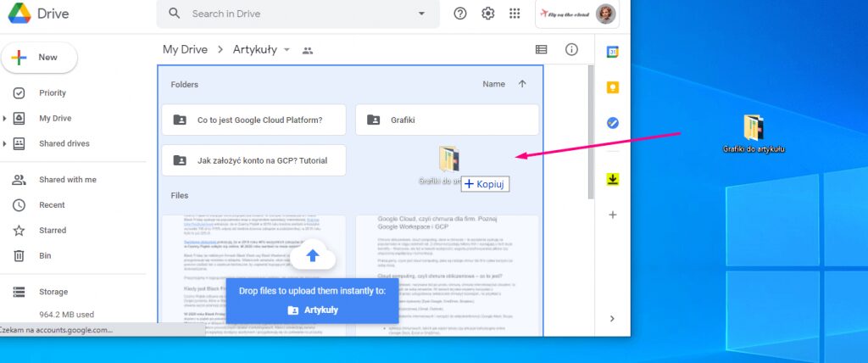
Task: Click the Storage icon
Action: pos(19,292)
